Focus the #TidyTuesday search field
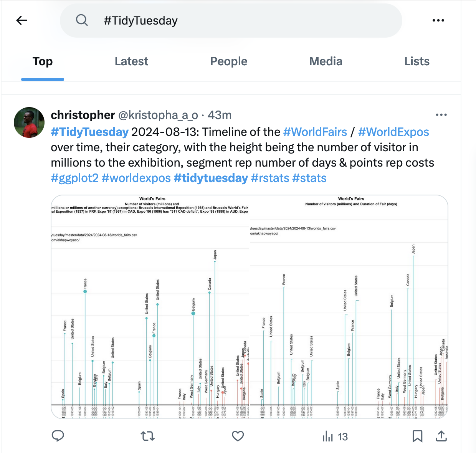Viewport: 476px width, 453px height. [x=231, y=20]
